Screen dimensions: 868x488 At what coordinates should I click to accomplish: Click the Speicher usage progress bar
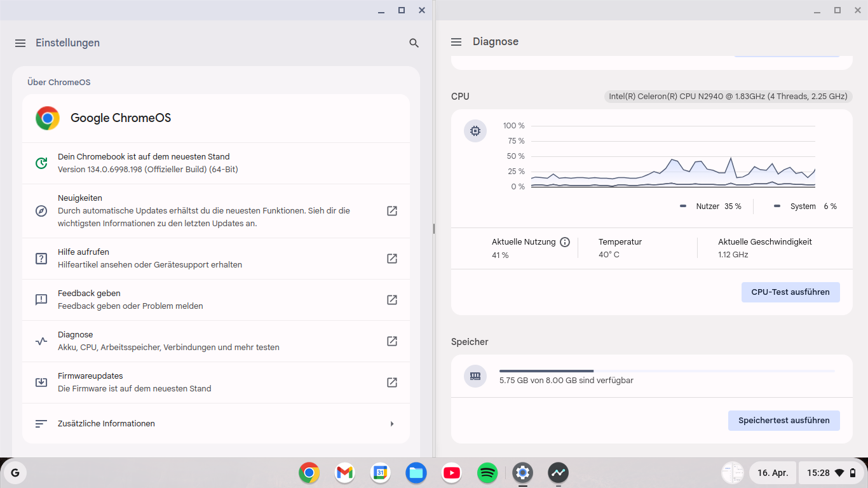click(667, 371)
